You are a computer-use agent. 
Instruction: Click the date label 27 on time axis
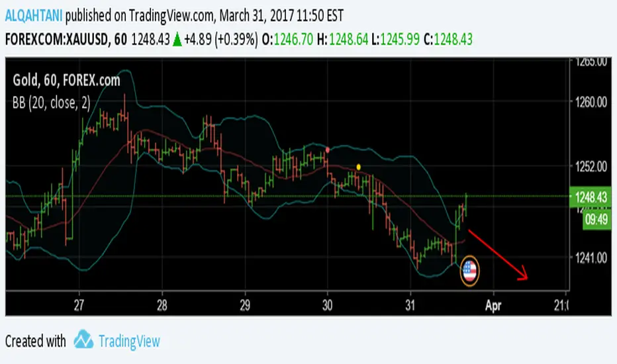(79, 305)
